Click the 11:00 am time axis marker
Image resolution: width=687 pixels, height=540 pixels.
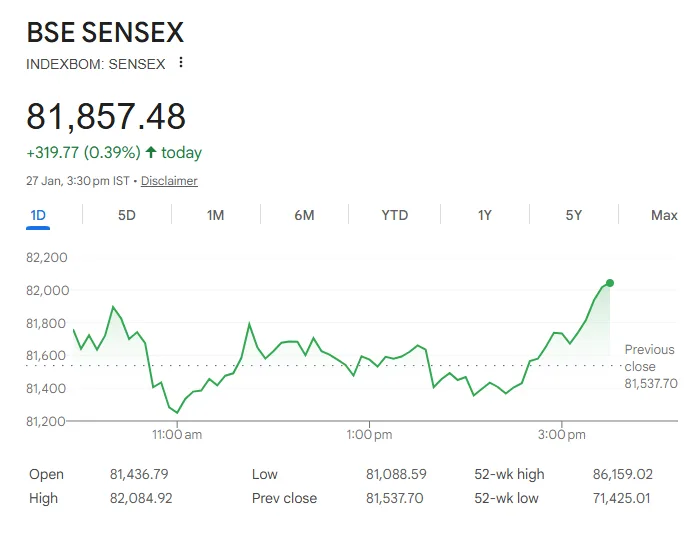coord(178,435)
